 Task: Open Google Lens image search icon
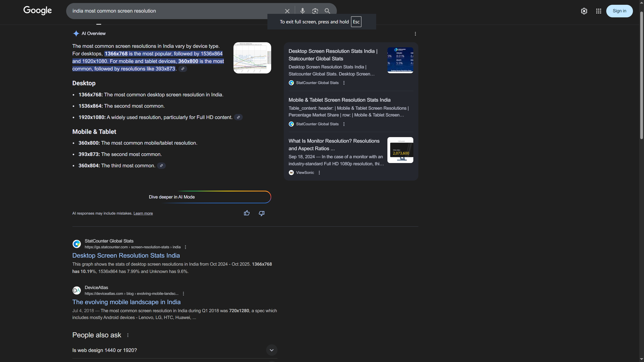coord(315,11)
